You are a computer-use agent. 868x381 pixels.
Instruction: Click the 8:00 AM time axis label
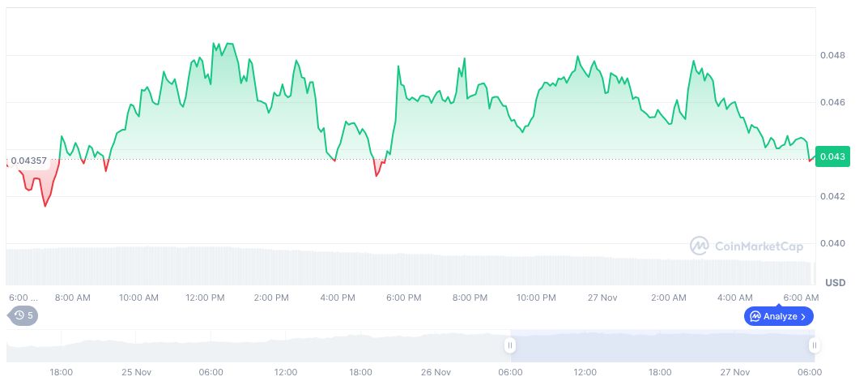coord(73,298)
